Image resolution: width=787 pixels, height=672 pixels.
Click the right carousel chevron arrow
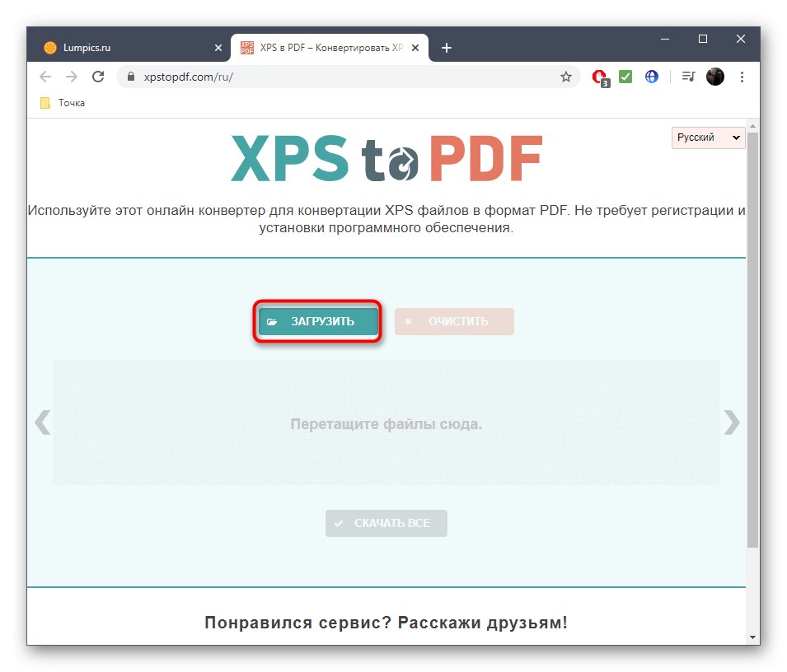point(732,422)
